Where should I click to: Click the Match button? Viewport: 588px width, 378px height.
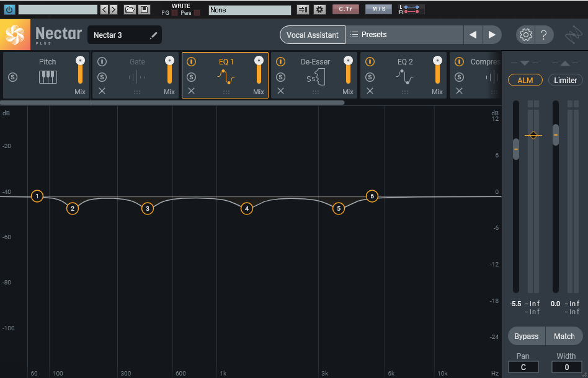(564, 336)
